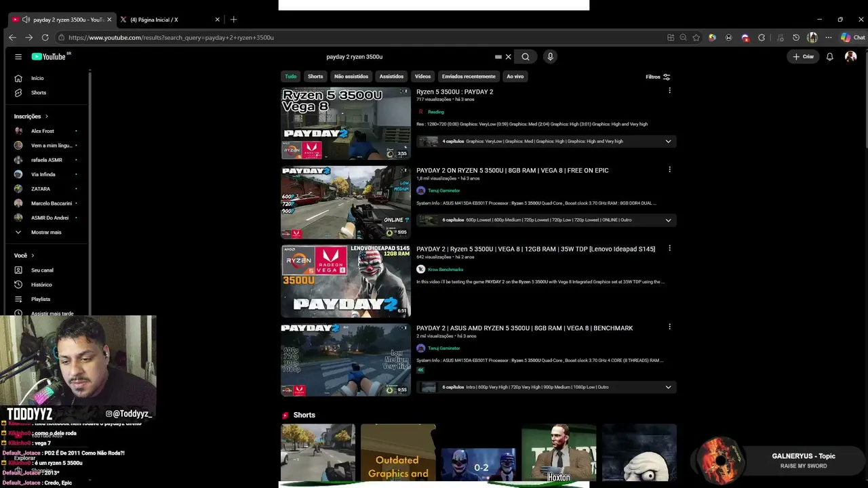Switch to the Página Inicial / X browser tab
Viewport: 868px width, 488px height.
point(170,20)
